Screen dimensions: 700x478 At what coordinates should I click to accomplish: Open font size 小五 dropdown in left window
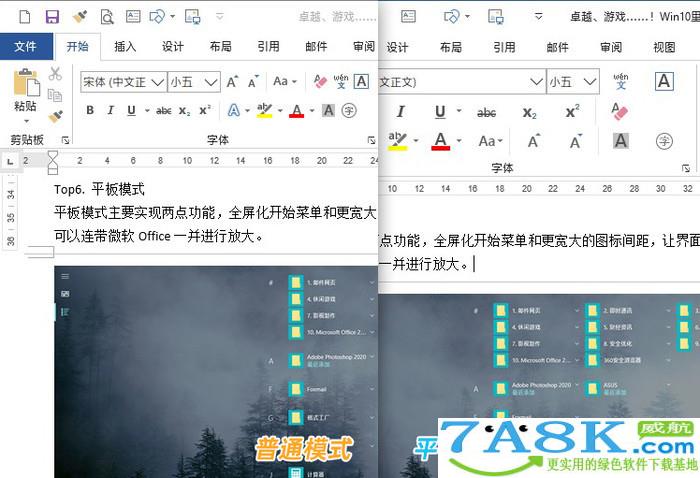pos(211,82)
